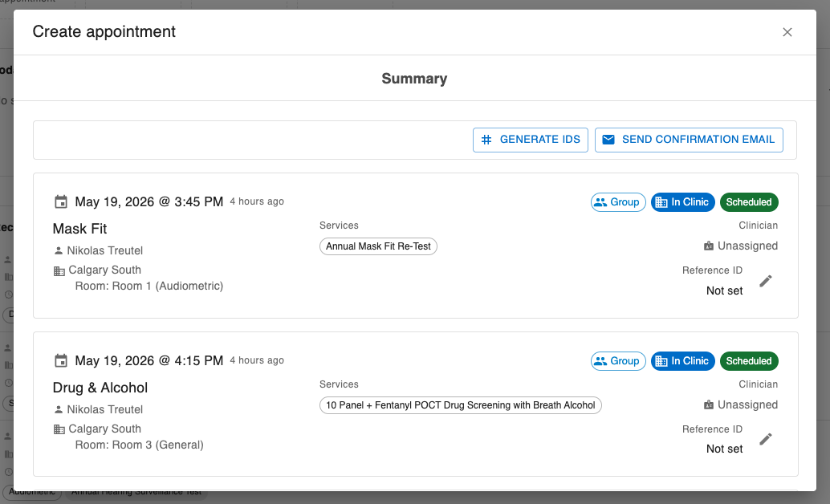Screen dimensions: 830x504
Task: Click the GENERATE IDS button
Action: [531, 140]
